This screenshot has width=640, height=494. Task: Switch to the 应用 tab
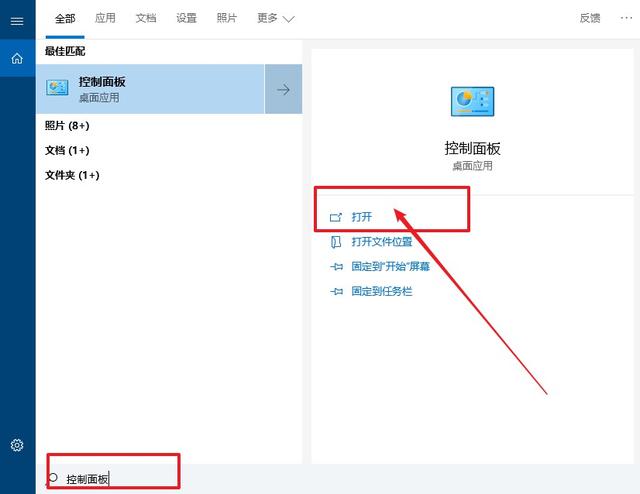(x=105, y=18)
